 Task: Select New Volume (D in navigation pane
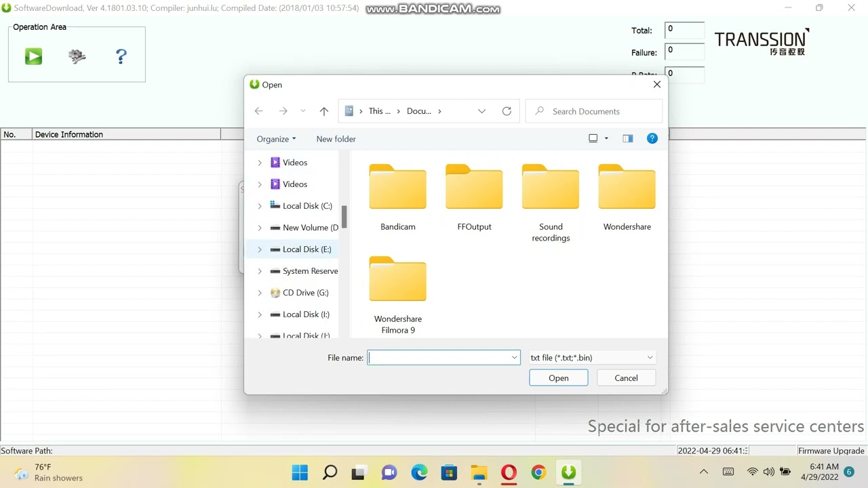tap(303, 228)
